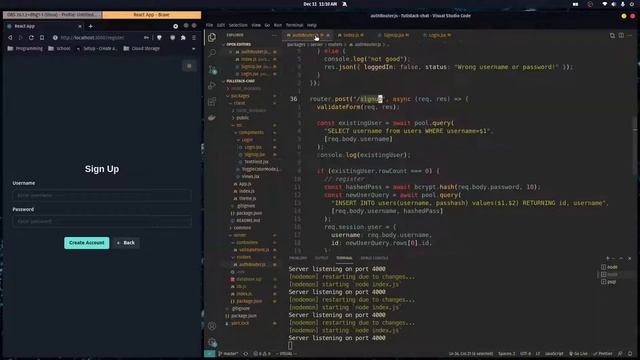Open the Terminal menu in VS Code
Screen dimensions: 640x360
294,25
